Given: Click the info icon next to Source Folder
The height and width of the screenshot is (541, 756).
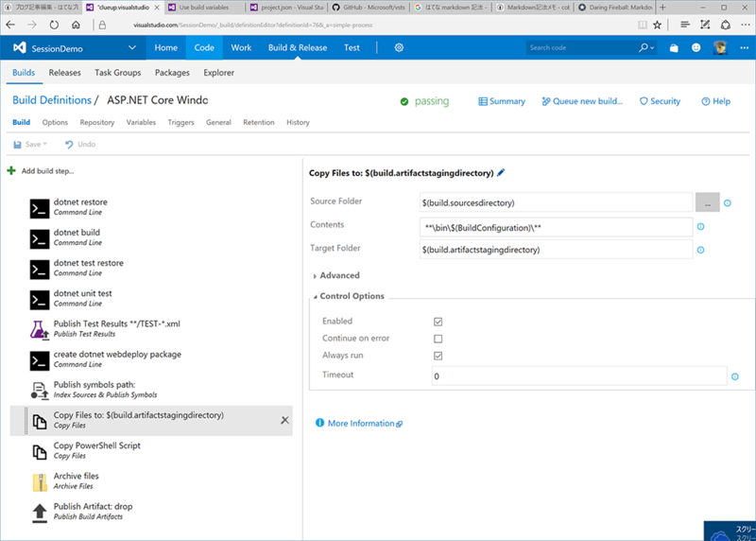Looking at the screenshot, I should (728, 203).
